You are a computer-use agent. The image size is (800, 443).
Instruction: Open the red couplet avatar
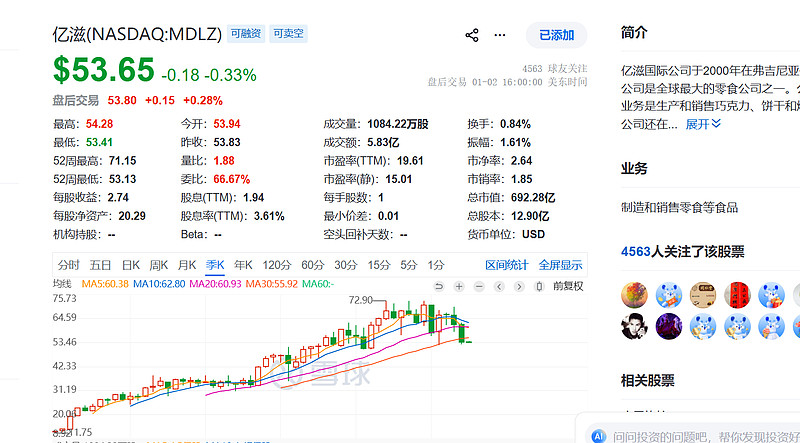coord(737,295)
